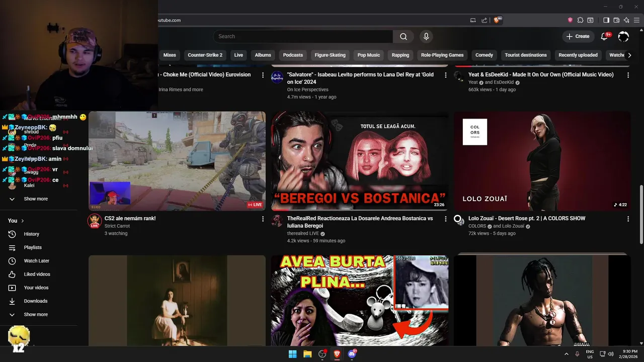644x362 pixels.
Task: Open On Ice Perspectives channel name
Action: [307, 89]
